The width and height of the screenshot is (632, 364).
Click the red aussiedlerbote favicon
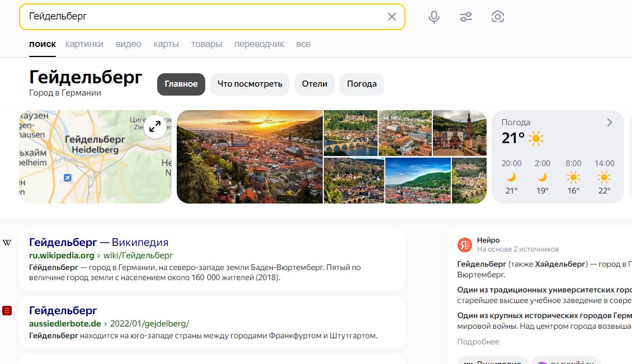click(7, 311)
